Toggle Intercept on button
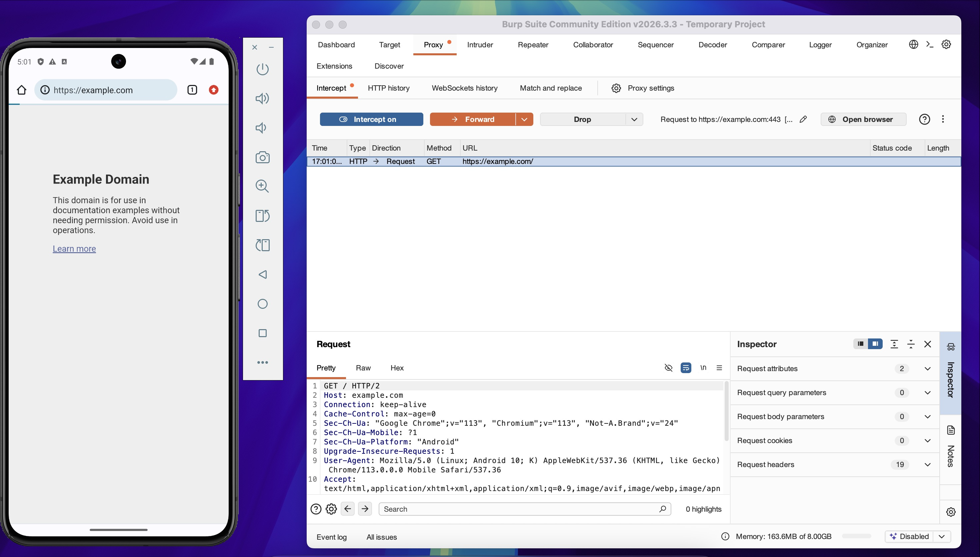Image resolution: width=980 pixels, height=557 pixels. tap(372, 119)
